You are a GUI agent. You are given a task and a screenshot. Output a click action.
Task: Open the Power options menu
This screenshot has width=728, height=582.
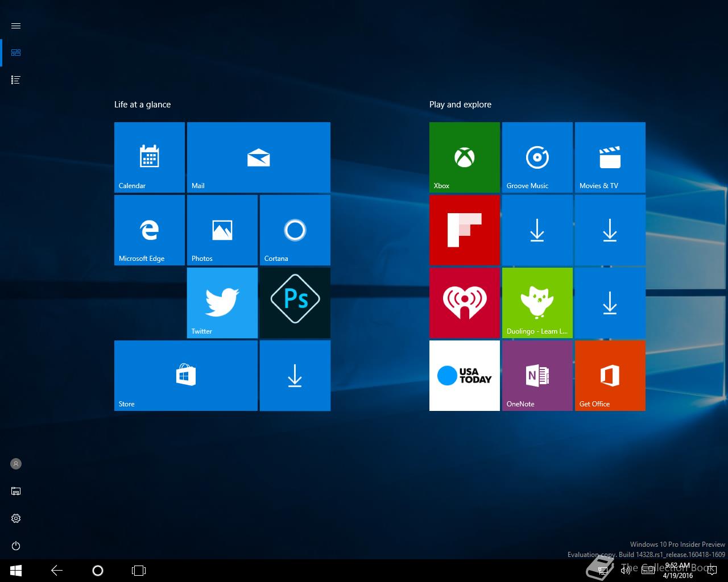[16, 546]
